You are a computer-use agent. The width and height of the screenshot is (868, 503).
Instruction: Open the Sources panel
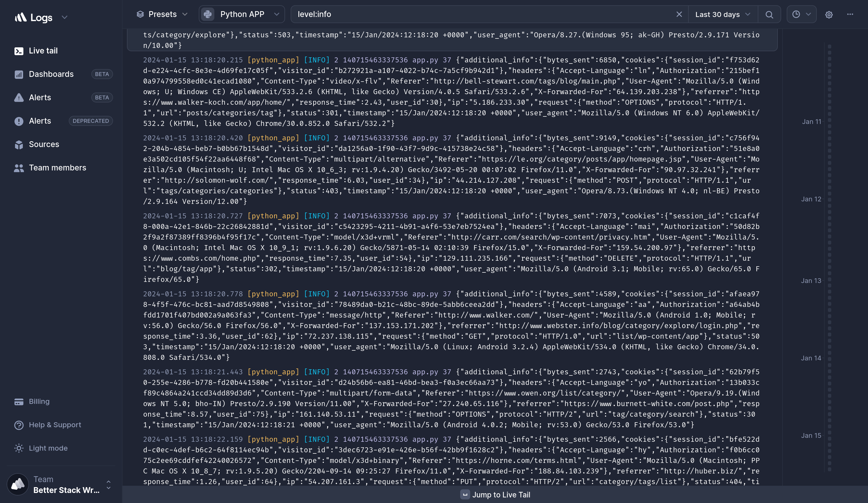(x=44, y=144)
